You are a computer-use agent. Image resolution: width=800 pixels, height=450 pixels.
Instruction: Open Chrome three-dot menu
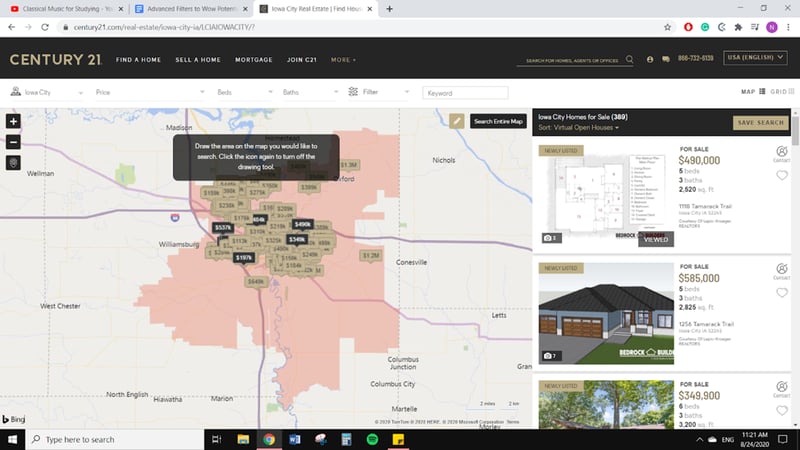[x=788, y=27]
